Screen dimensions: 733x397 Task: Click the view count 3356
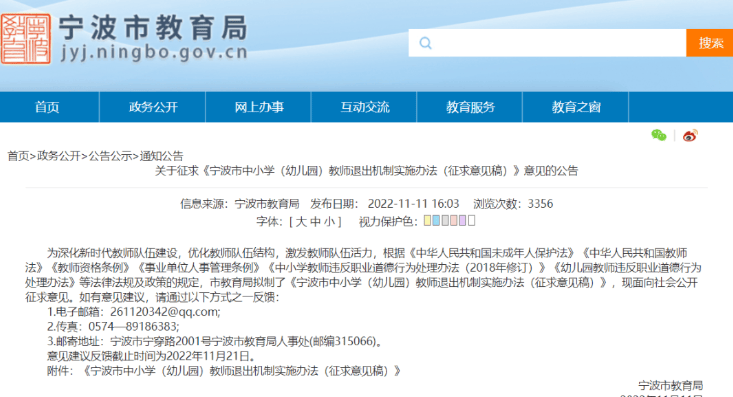click(x=540, y=204)
